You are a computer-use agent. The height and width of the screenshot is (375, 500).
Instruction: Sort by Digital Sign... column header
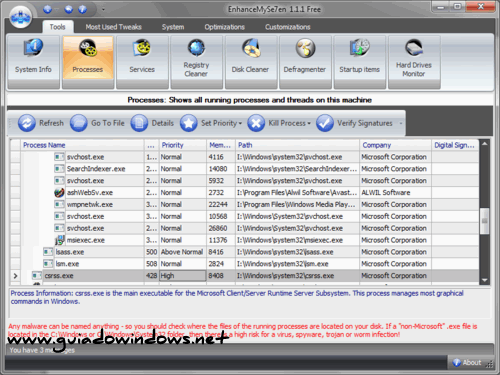(455, 145)
